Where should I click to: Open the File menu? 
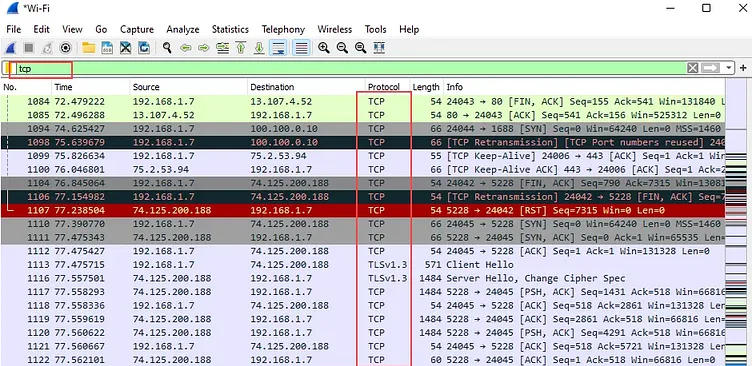(x=13, y=29)
